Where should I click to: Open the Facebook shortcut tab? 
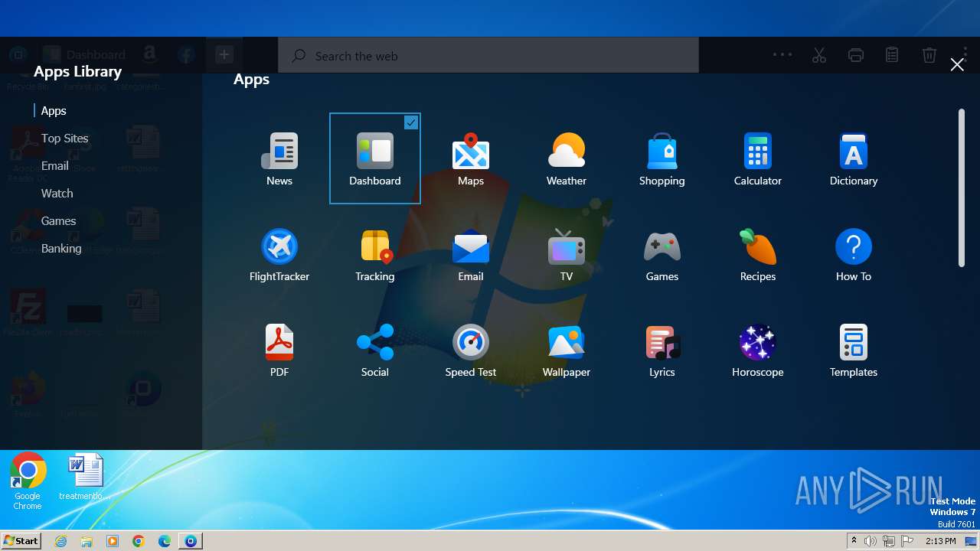[186, 54]
